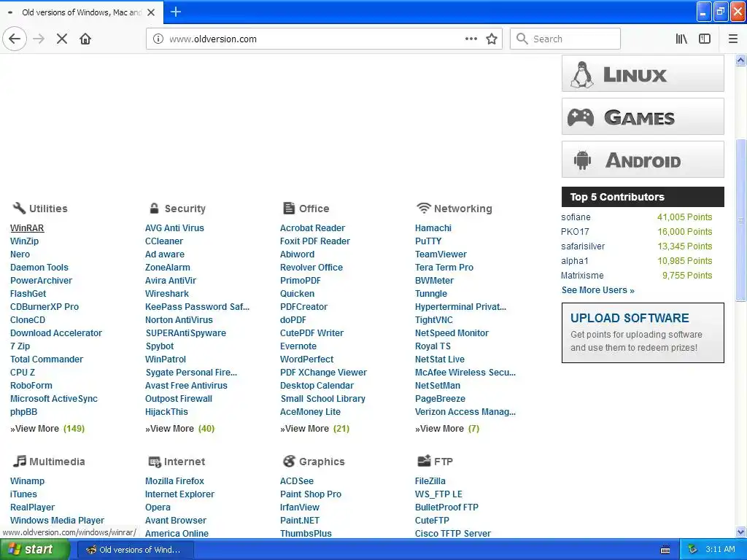
Task: View More Networking (7)
Action: pos(447,429)
